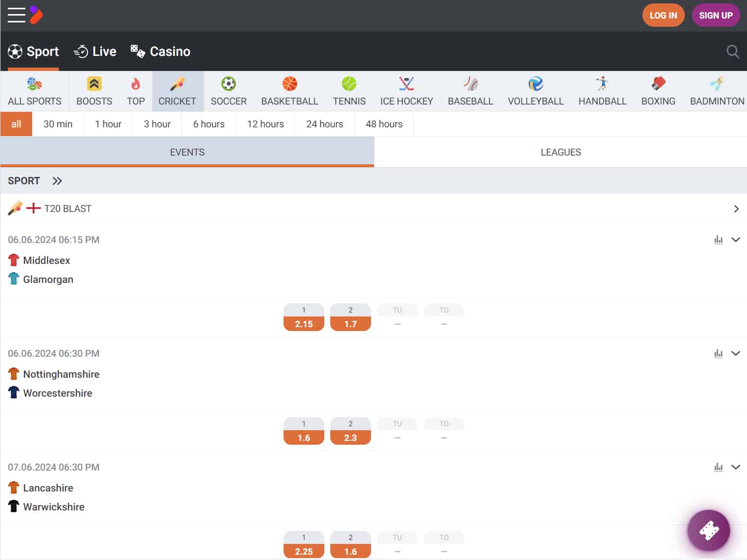747x560 pixels.
Task: Open the floating bet slip ticket button
Action: coord(709,530)
